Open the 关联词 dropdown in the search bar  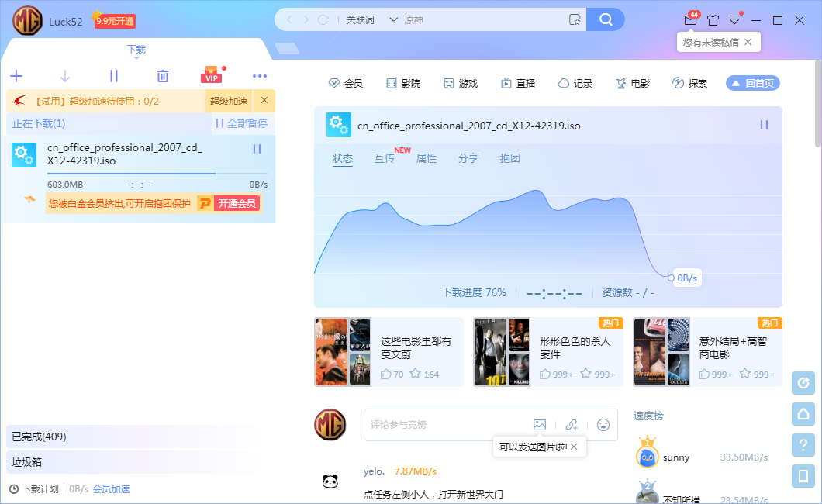(371, 20)
